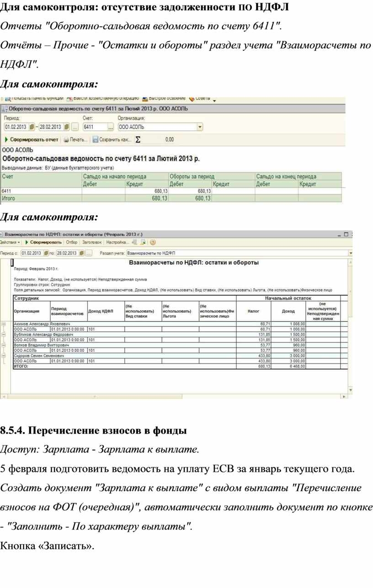The width and height of the screenshot is (373, 588).
Task: Open calendar for start date 01.02.2013
Action: pos(32,127)
